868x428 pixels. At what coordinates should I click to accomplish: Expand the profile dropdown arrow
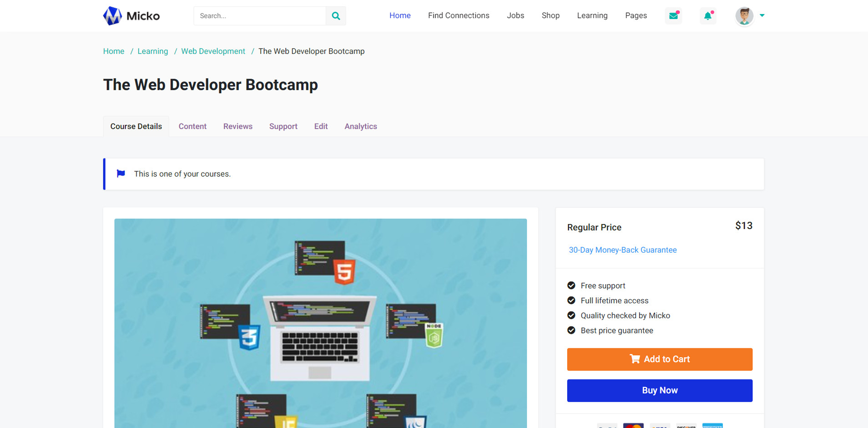pos(762,15)
